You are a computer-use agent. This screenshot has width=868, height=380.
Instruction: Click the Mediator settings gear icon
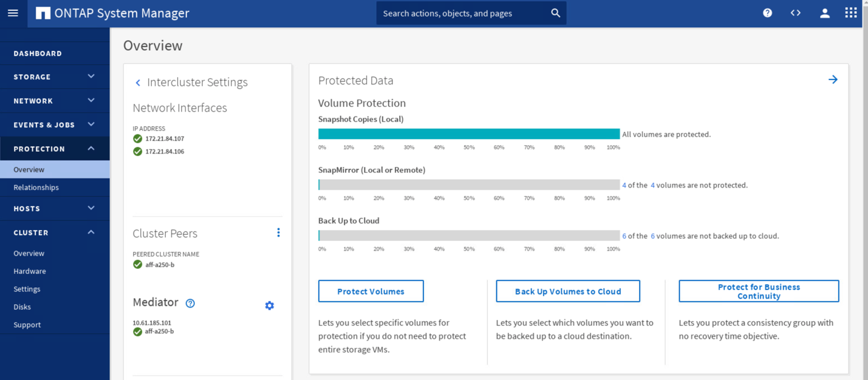pos(270,305)
